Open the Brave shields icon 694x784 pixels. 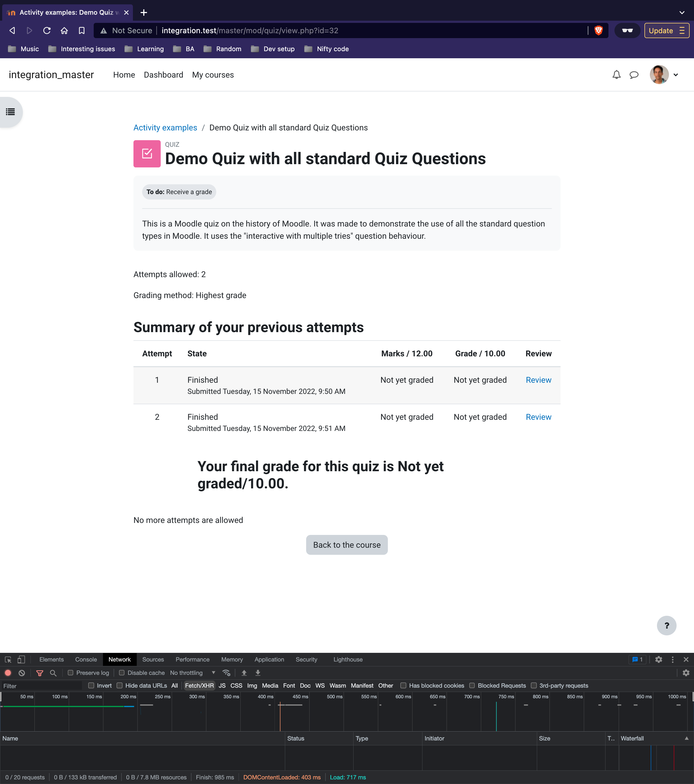click(x=598, y=30)
